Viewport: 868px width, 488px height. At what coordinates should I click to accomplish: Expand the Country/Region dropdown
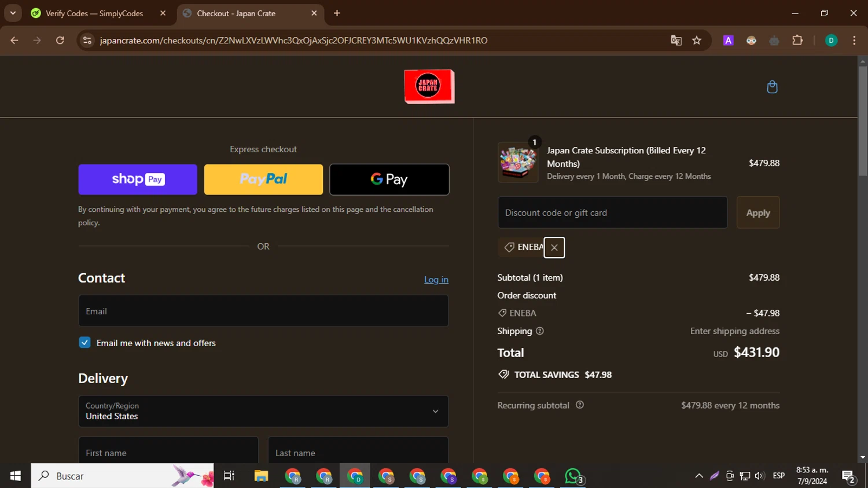click(263, 412)
